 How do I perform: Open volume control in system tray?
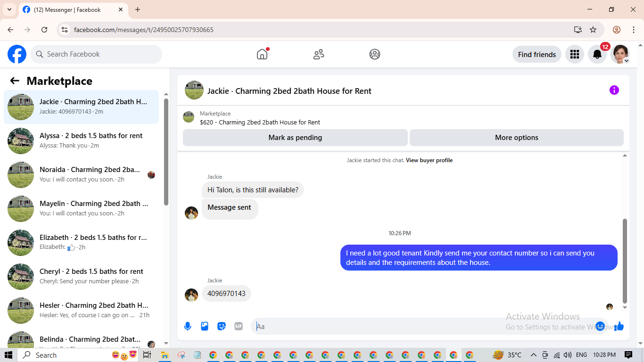pos(567,355)
